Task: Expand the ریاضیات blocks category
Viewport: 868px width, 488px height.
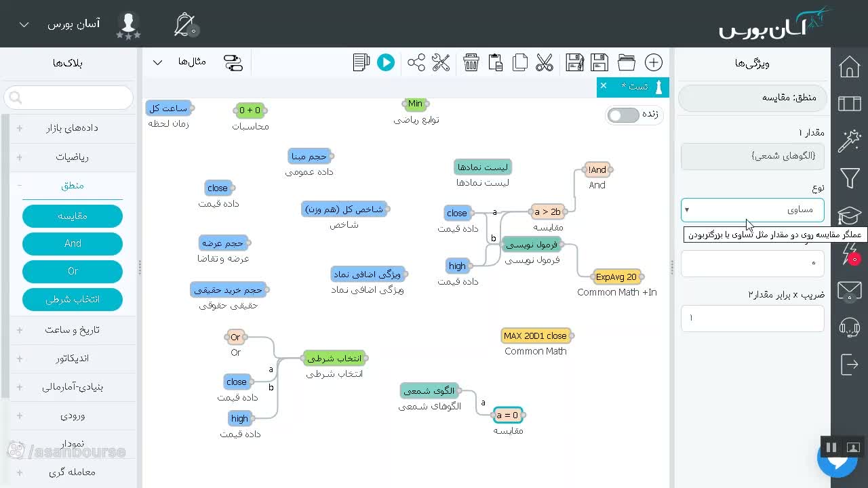Action: (x=73, y=157)
